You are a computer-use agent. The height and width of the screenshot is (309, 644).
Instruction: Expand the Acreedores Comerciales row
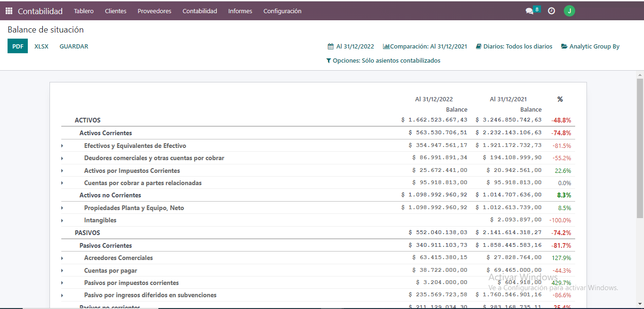coord(62,258)
